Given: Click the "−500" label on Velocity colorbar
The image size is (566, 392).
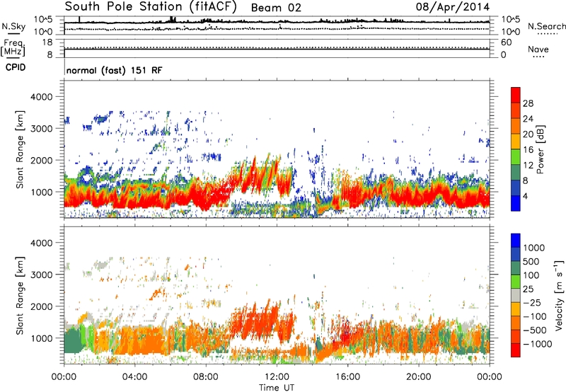Looking at the screenshot, I should [534, 330].
